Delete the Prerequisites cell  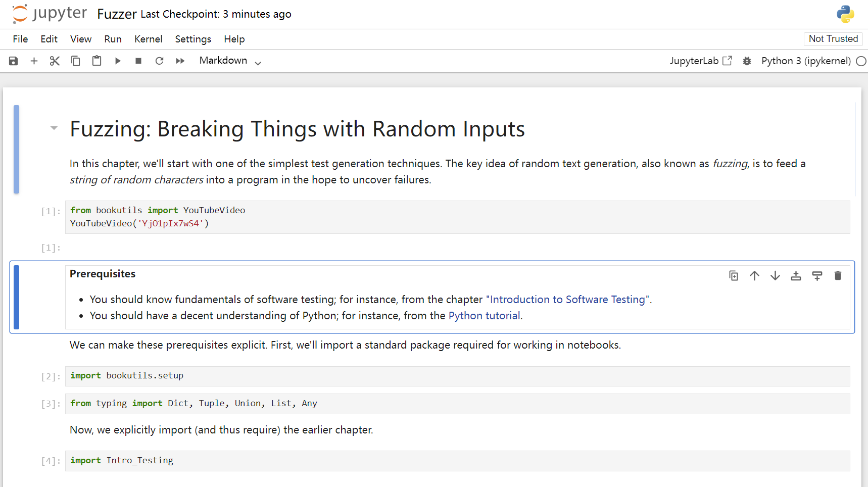pos(838,276)
